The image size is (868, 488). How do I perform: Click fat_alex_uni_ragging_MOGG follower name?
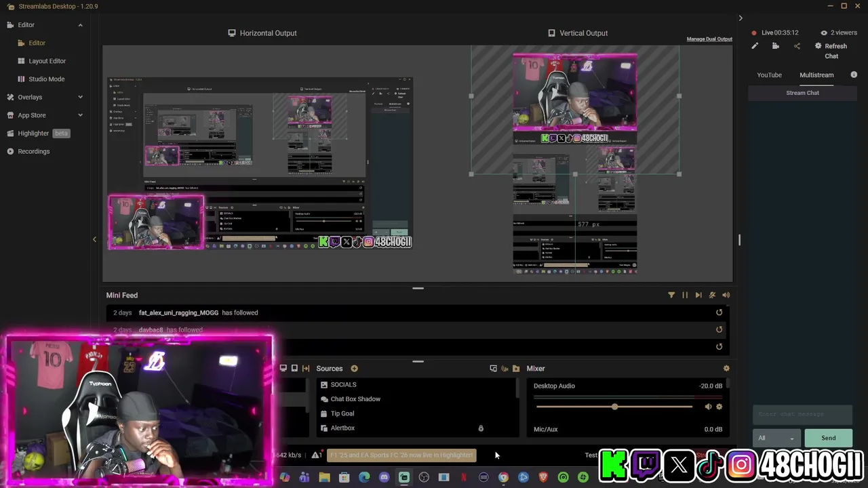tap(178, 312)
